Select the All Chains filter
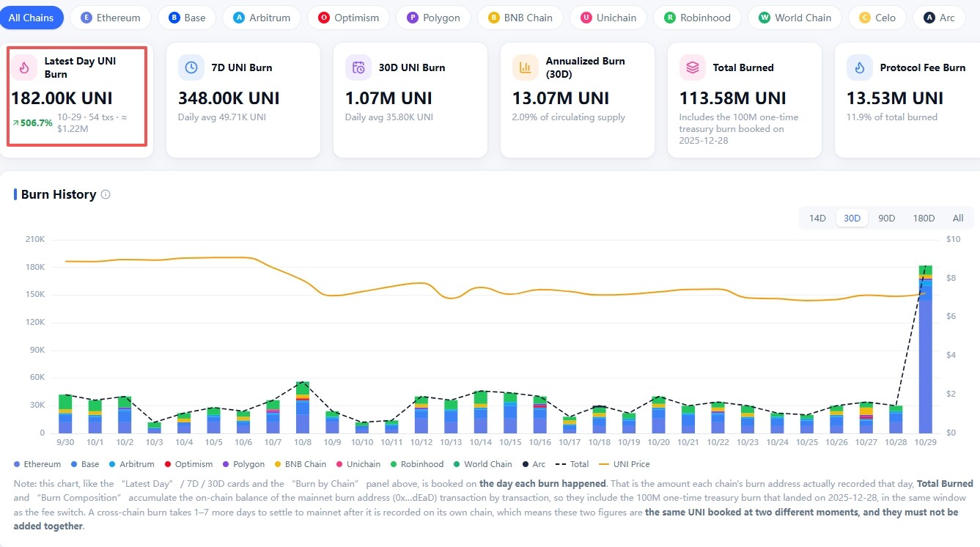This screenshot has height=547, width=980. tap(32, 18)
